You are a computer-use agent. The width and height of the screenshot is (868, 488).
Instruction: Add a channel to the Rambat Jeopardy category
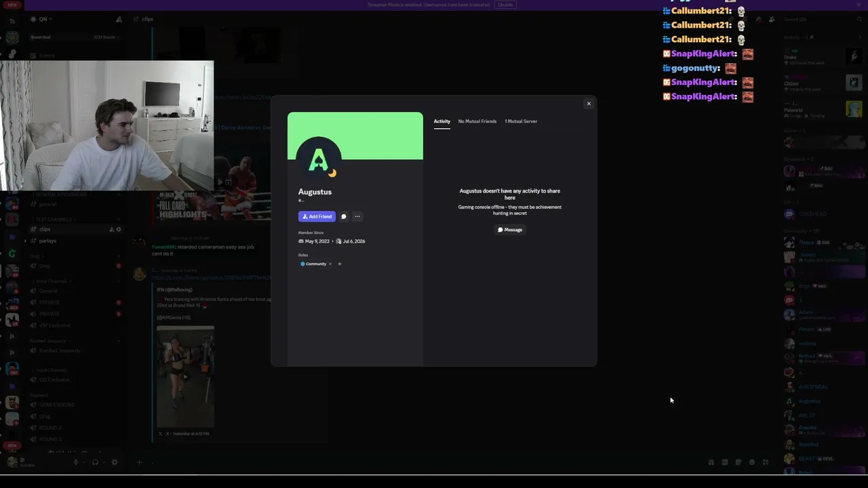click(119, 341)
